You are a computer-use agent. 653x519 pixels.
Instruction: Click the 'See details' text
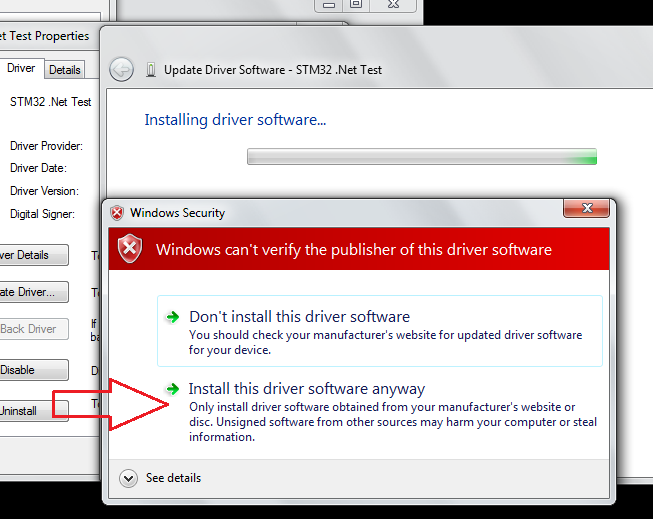173,478
